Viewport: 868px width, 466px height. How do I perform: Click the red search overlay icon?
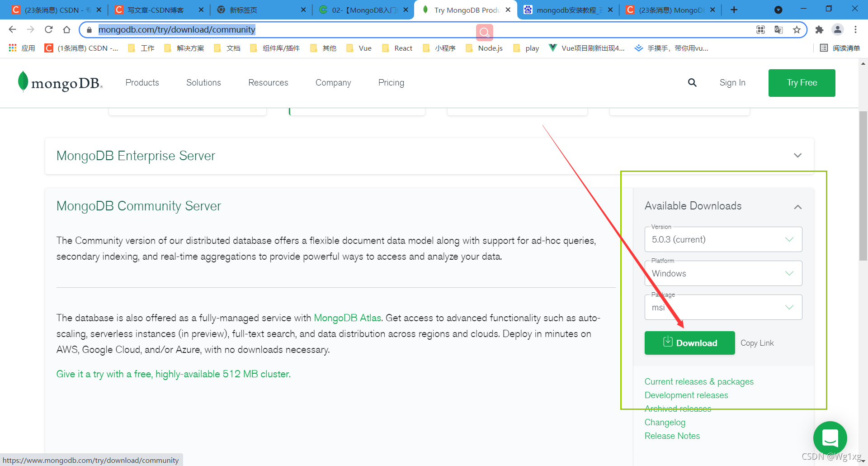coord(484,32)
